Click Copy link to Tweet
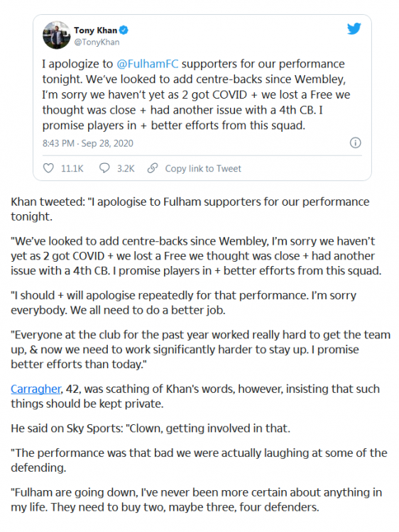 point(203,168)
